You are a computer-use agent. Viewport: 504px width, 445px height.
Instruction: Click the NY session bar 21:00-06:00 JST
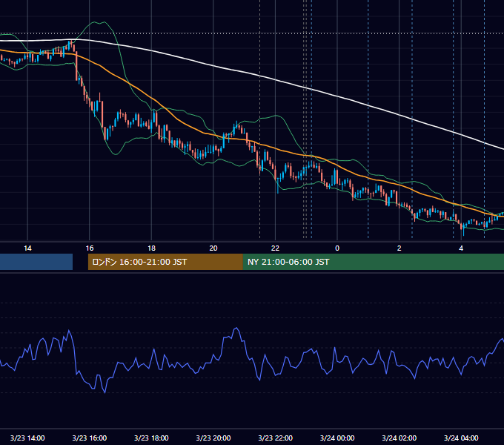(x=373, y=262)
